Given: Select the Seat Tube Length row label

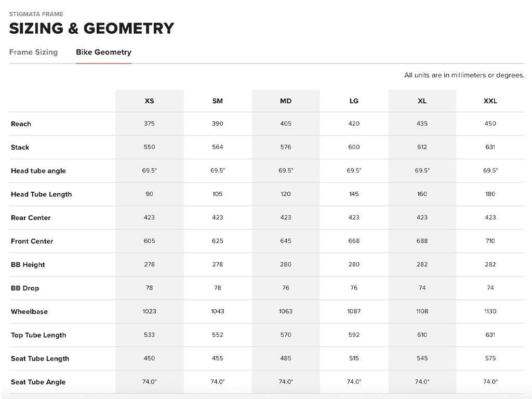Looking at the screenshot, I should (40, 358).
